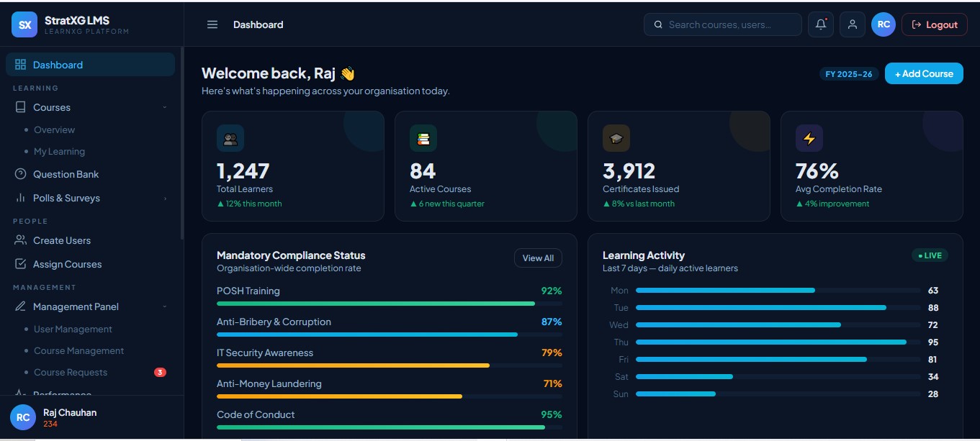Click the Add Course button
The height and width of the screenshot is (441, 980).
click(924, 73)
